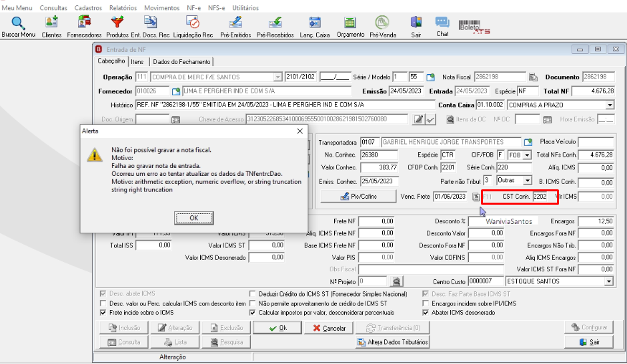This screenshot has width=627, height=364.
Task: Open the Fornecedores toolbar icon
Action: tap(84, 23)
